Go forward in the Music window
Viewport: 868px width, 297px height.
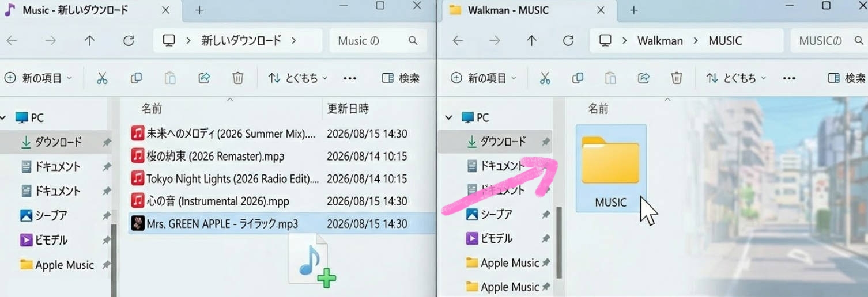51,41
